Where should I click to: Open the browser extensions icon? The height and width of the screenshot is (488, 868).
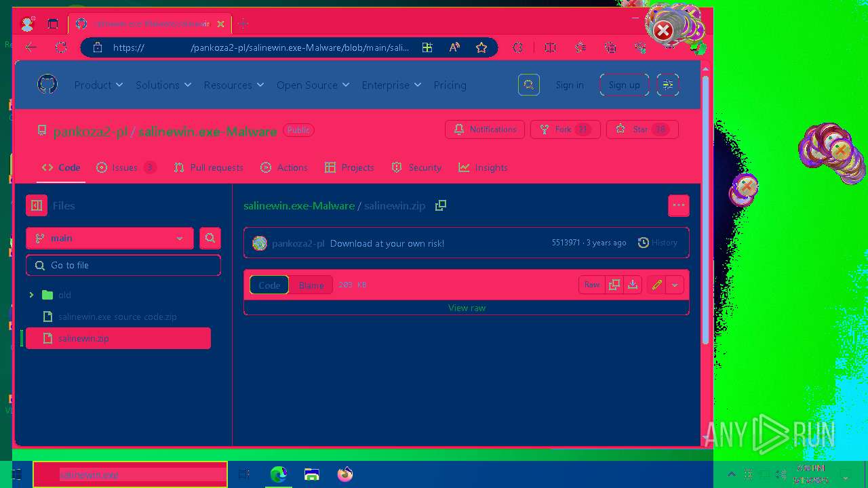tap(518, 47)
